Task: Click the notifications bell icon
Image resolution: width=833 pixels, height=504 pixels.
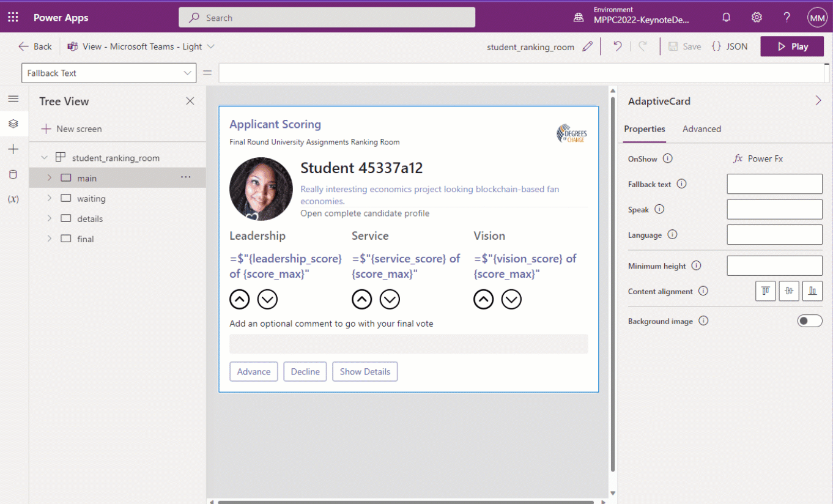Action: pos(727,18)
